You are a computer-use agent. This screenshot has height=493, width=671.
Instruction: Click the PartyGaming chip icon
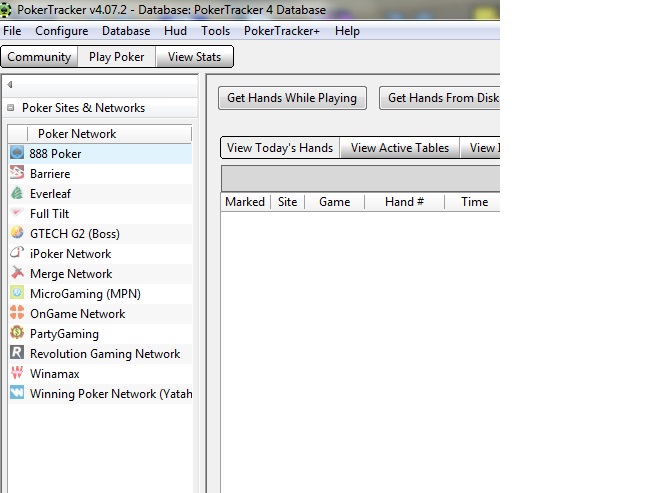tap(17, 333)
